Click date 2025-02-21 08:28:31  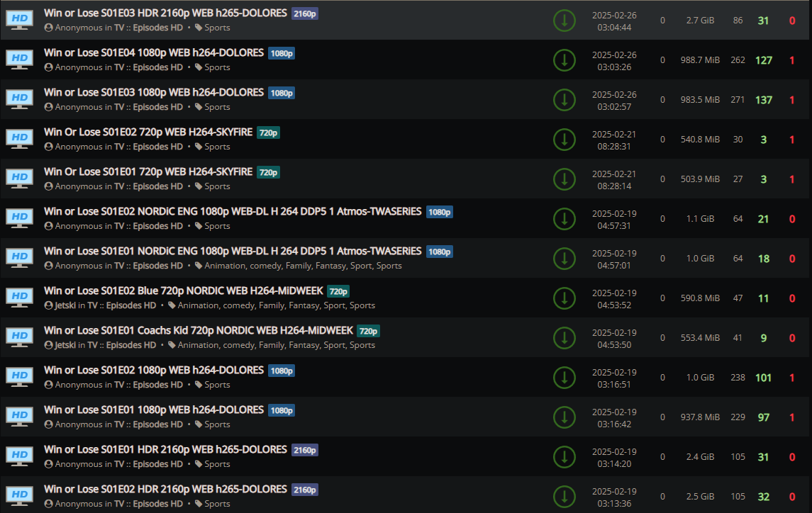(x=614, y=140)
